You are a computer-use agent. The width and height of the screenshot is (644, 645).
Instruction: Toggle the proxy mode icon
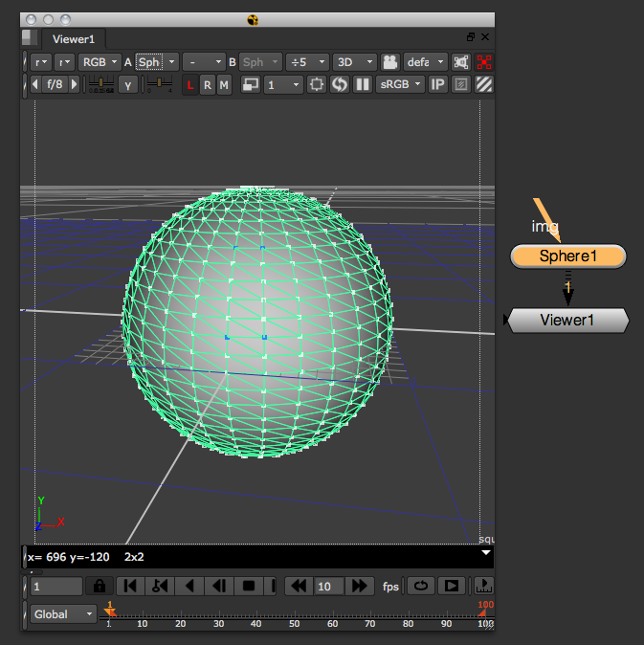(x=251, y=85)
